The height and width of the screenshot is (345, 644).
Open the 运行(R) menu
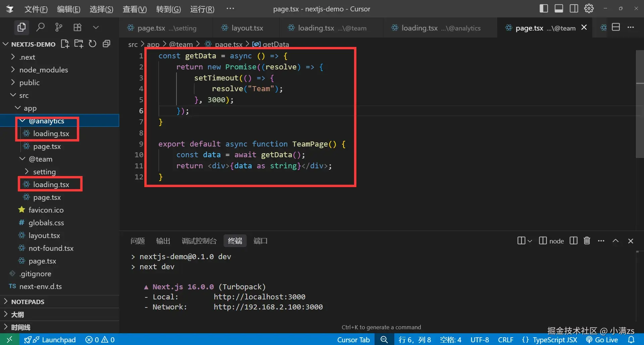point(202,9)
